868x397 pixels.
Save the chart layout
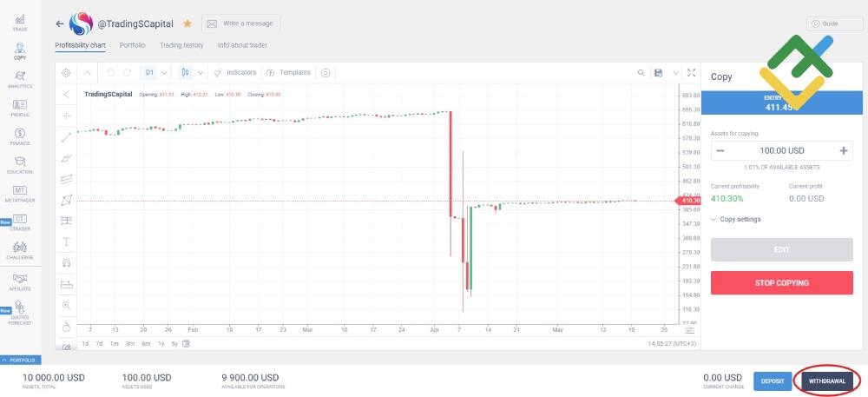(x=658, y=72)
